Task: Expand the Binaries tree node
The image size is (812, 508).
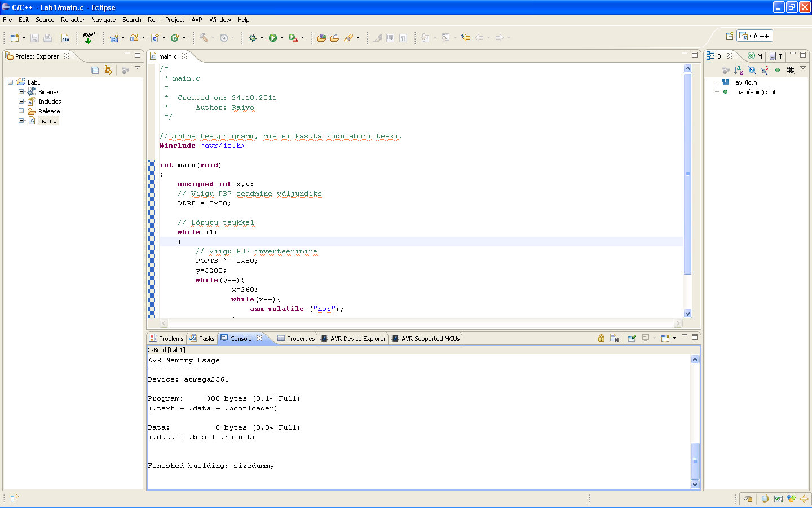Action: 21,92
